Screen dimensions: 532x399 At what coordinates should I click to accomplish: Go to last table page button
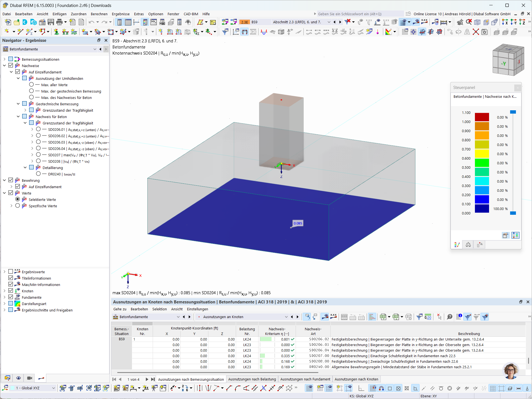(x=153, y=379)
